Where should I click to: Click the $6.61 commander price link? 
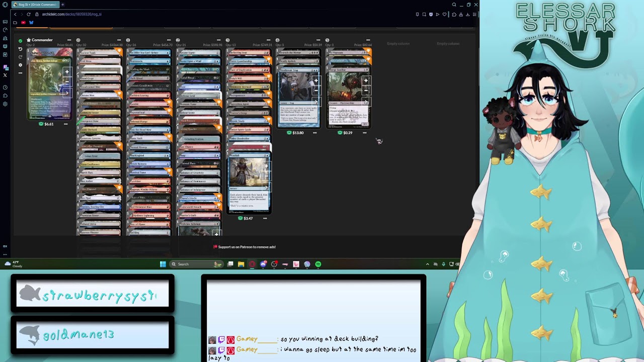(46, 124)
